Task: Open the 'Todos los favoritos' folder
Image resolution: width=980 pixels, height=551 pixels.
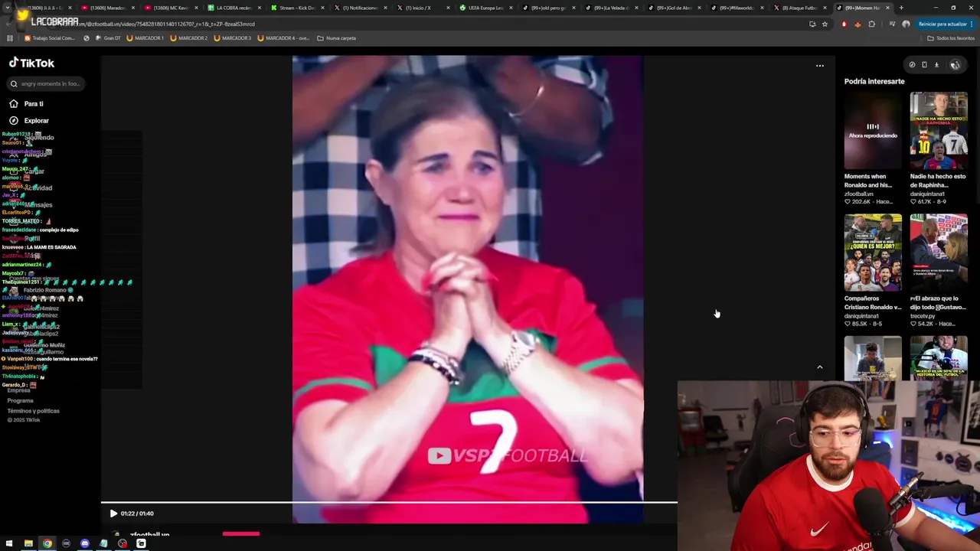Action: point(950,37)
